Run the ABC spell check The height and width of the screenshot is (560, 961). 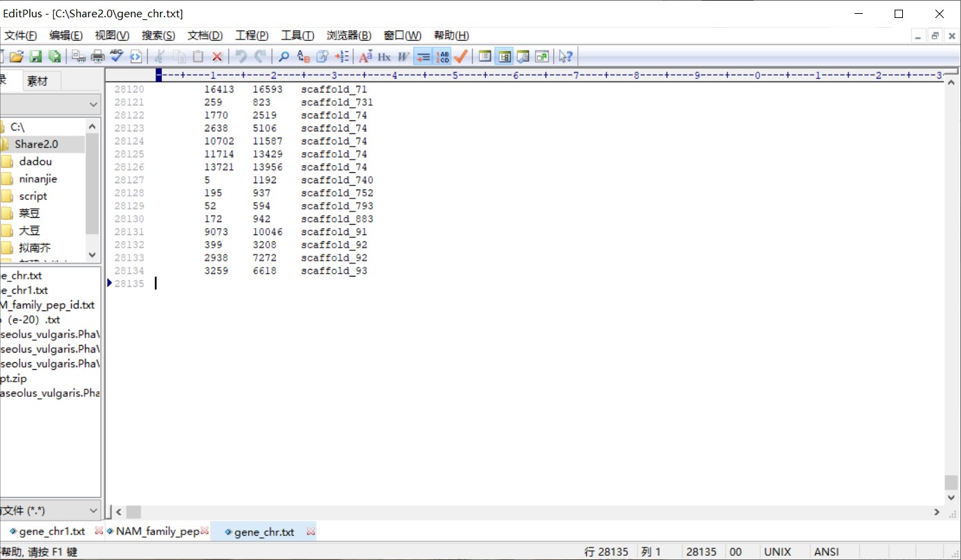[x=116, y=57]
